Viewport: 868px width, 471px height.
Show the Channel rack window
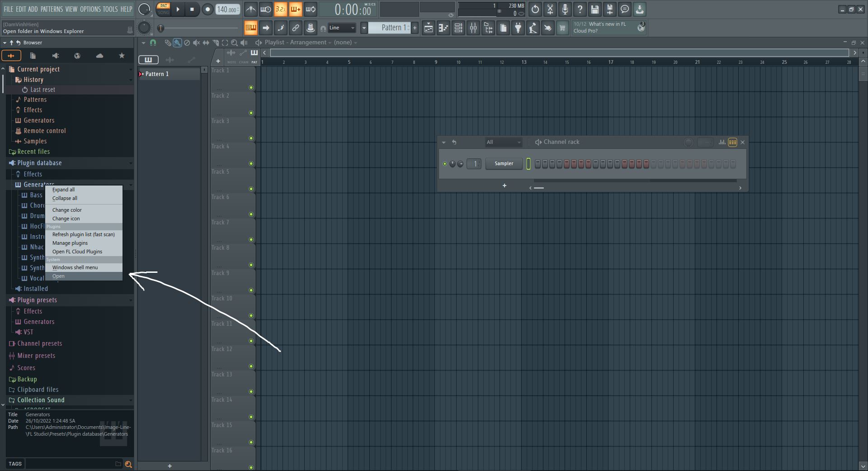click(458, 28)
